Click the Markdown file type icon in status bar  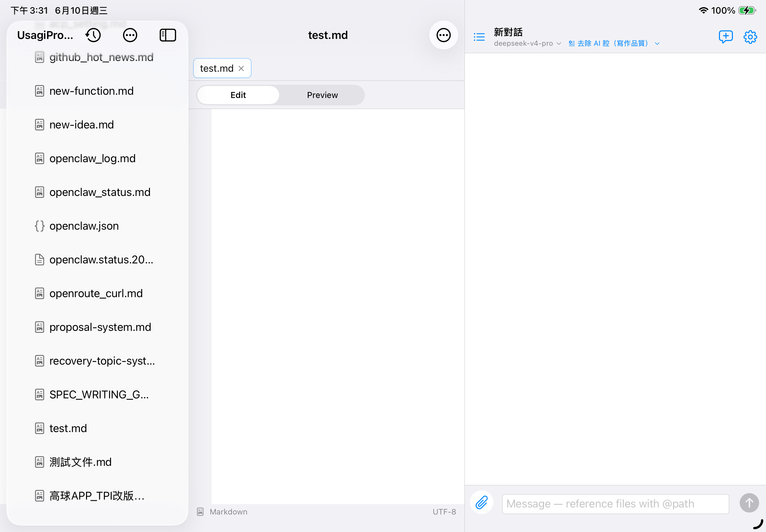200,512
